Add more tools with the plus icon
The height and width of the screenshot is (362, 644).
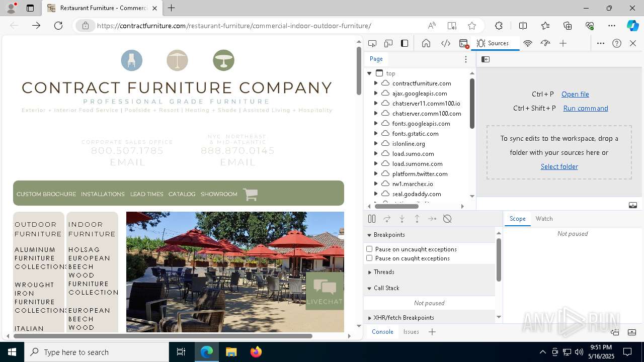pos(563,43)
